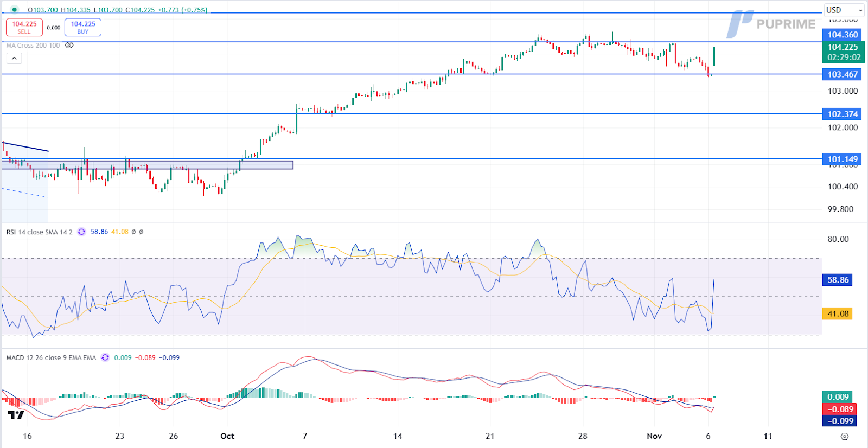Viewport: 868px width, 448px height.
Task: Click the RSI 14 close SMA legend
Action: tap(39, 232)
